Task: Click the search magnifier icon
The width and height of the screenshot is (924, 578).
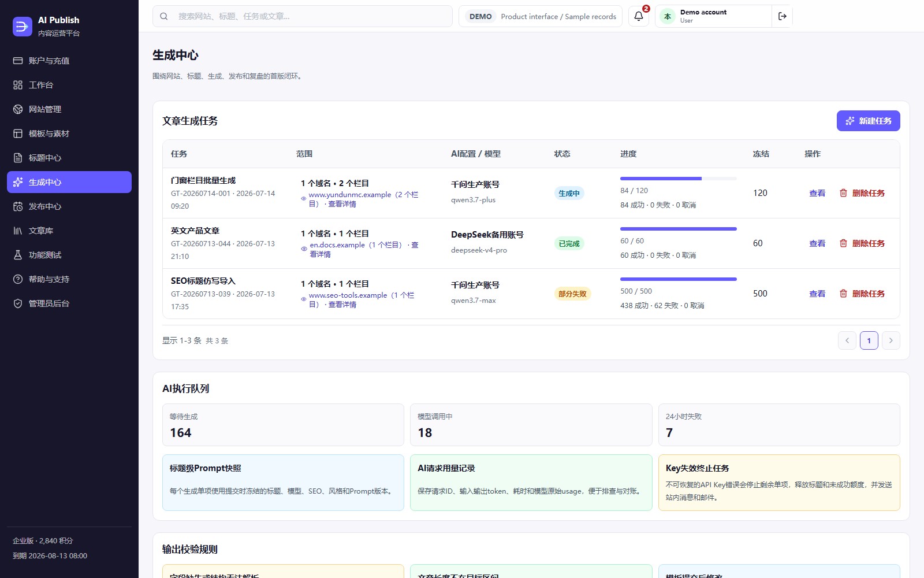Action: click(164, 16)
